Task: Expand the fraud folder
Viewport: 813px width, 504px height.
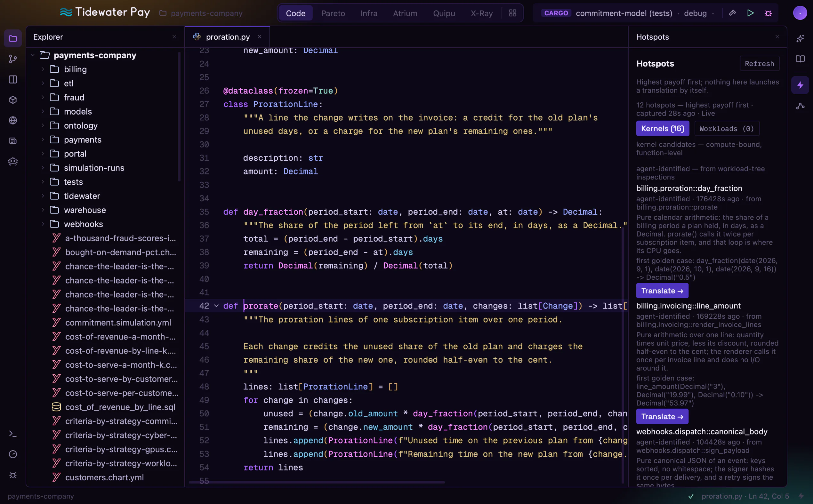Action: pos(43,97)
